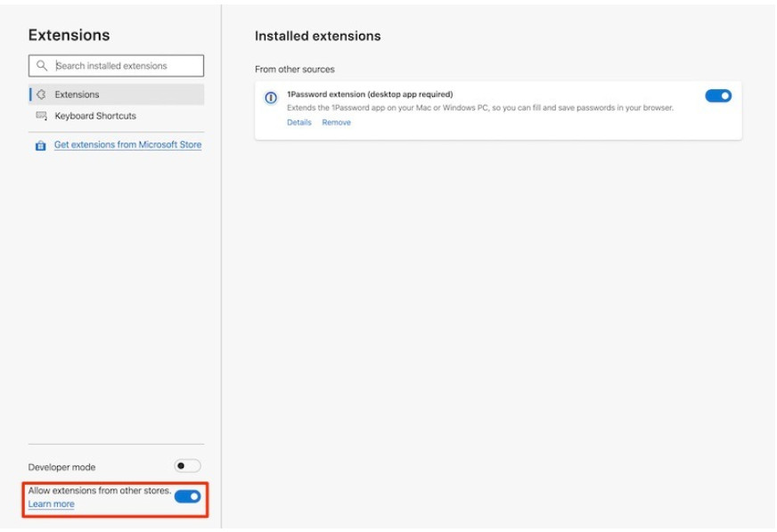777x532 pixels.
Task: Click the Installed extensions heading
Action: pos(317,36)
